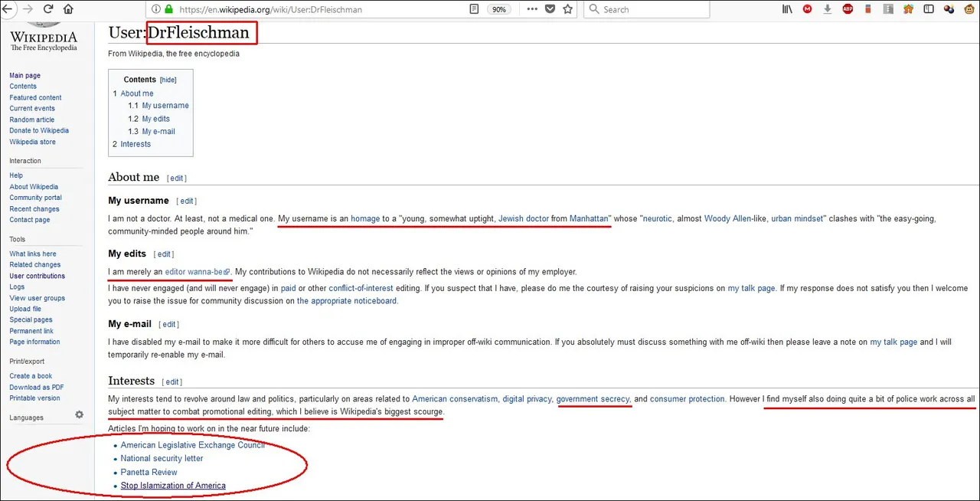Screen dimensions: 980x501
Task: Follow the 'Jewish doctor' link
Action: coord(524,218)
